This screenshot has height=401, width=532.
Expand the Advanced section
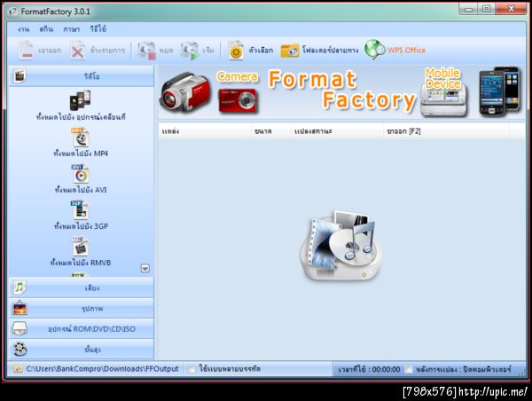(x=82, y=350)
